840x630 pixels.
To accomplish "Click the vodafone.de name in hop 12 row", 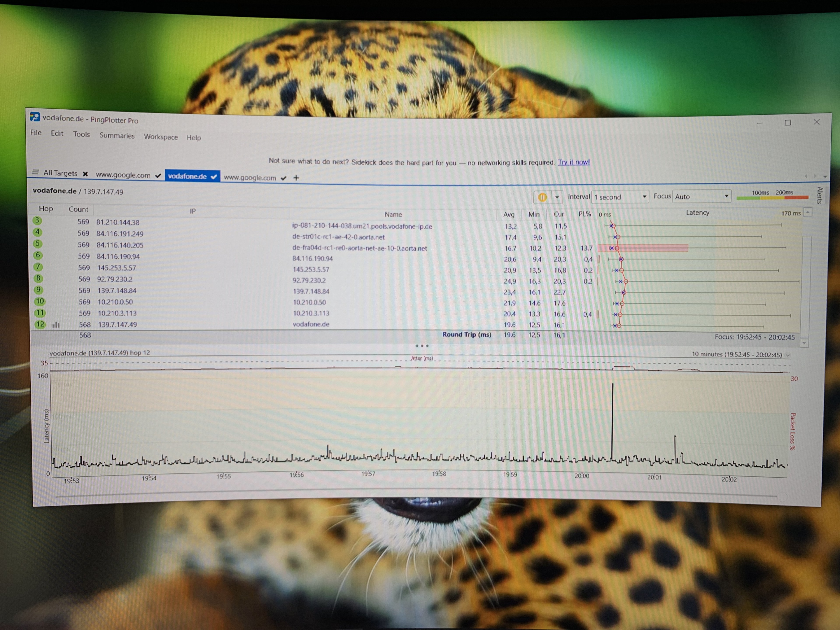I will click(311, 324).
